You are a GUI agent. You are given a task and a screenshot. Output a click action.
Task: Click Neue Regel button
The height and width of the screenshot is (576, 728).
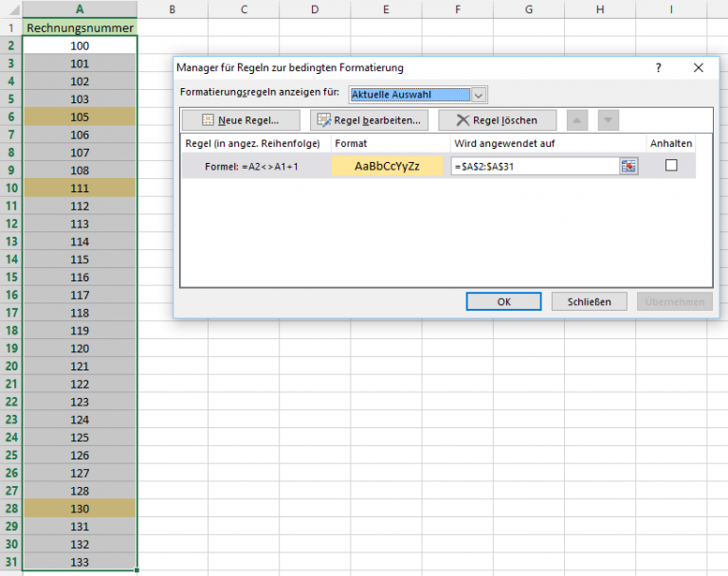click(240, 120)
